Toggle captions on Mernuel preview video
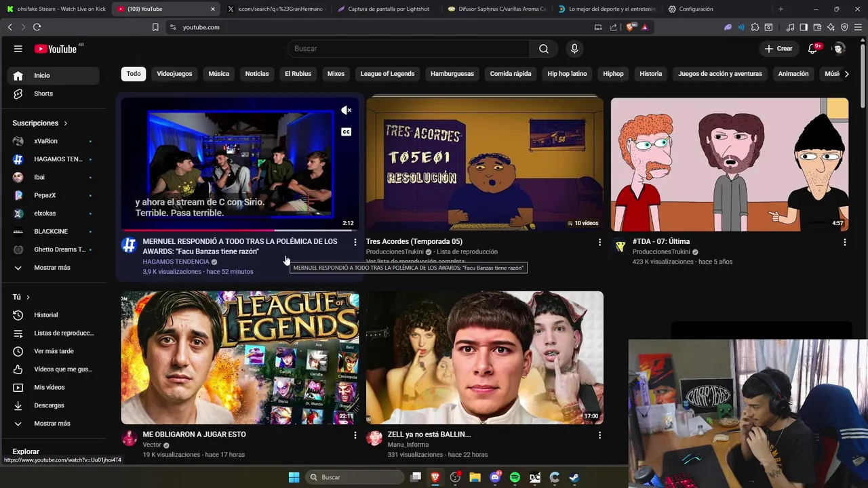The image size is (868, 488). [346, 132]
